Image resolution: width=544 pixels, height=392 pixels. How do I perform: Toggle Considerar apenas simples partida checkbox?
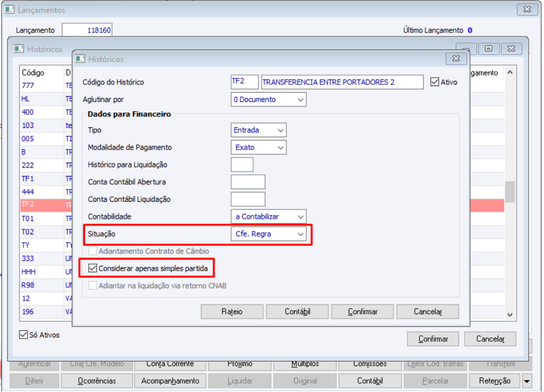(x=92, y=269)
